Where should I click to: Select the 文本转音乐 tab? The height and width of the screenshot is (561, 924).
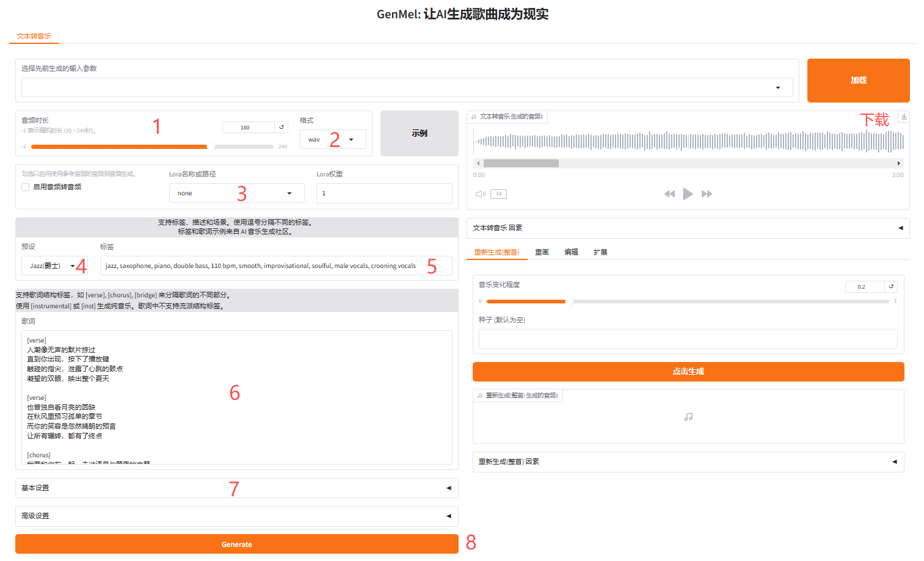click(x=34, y=37)
